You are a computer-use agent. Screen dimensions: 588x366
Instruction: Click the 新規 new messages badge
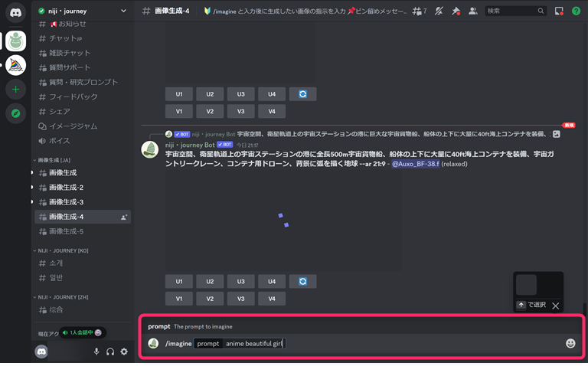coord(569,126)
